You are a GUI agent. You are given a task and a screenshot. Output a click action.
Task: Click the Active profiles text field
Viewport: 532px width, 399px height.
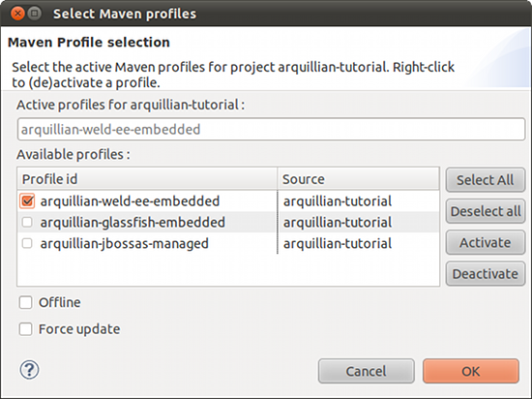pos(271,129)
